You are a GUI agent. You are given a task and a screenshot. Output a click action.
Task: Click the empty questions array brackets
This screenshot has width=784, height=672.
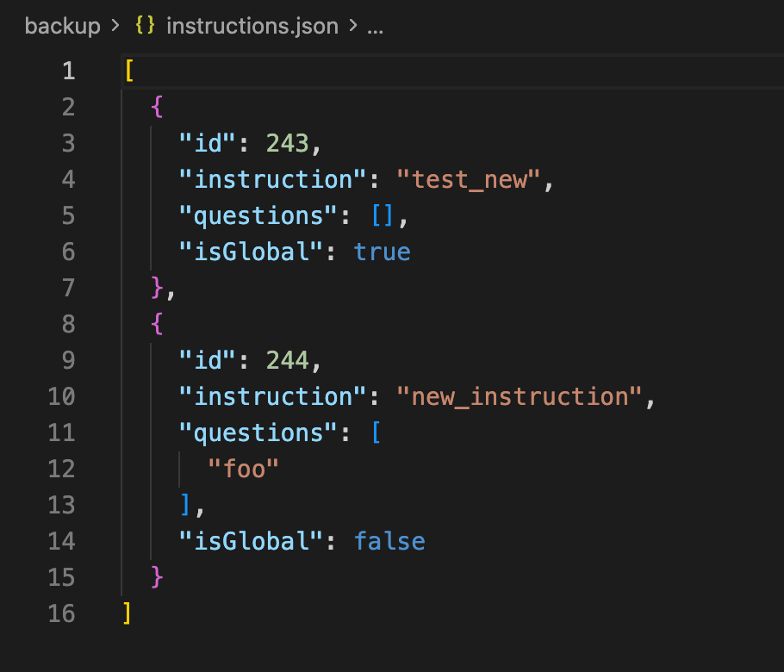(382, 215)
